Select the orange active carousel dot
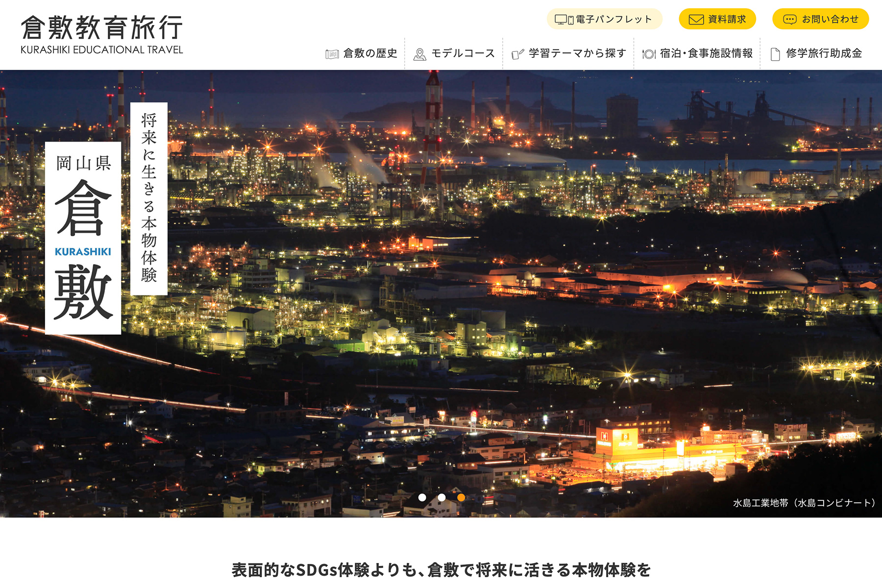The image size is (882, 588). coord(461,497)
